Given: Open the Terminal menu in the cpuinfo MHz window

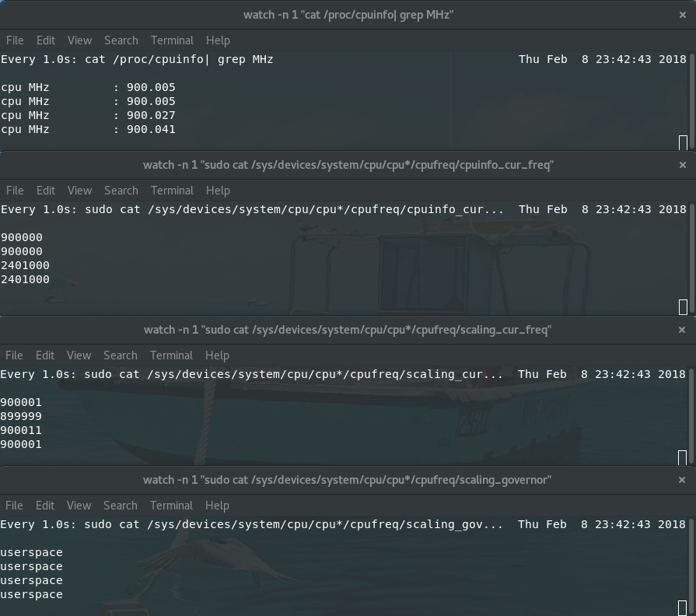Looking at the screenshot, I should pyautogui.click(x=172, y=40).
